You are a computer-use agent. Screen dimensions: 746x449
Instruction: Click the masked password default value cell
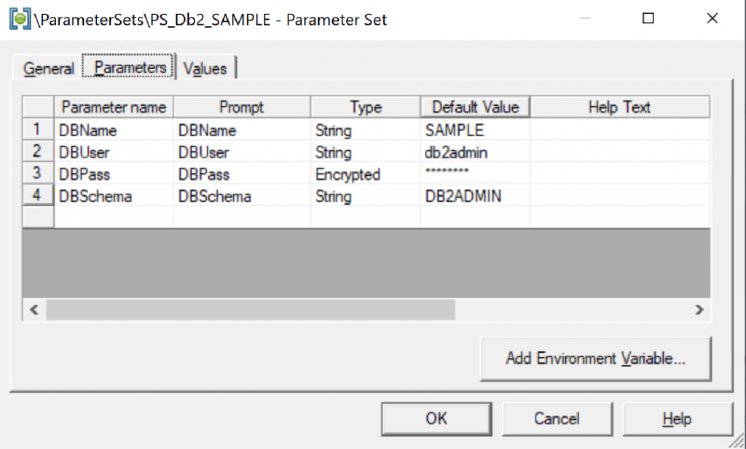(x=475, y=173)
